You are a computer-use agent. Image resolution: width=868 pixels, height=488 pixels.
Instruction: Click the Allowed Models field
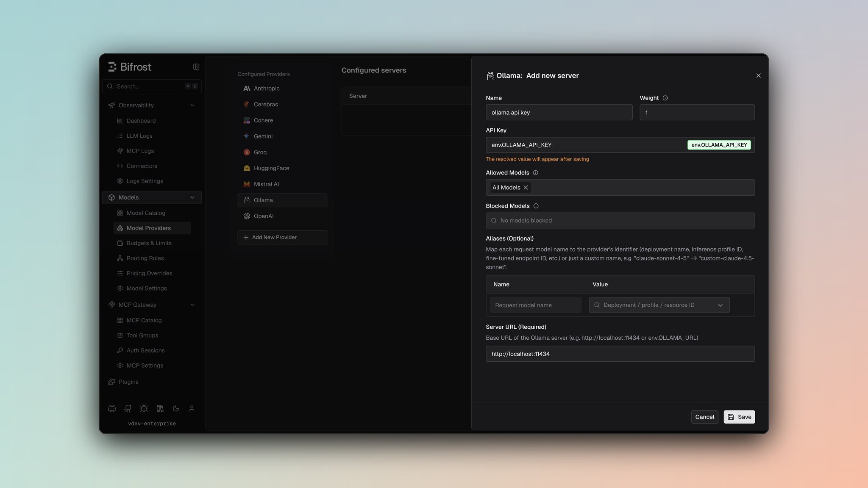tap(620, 187)
